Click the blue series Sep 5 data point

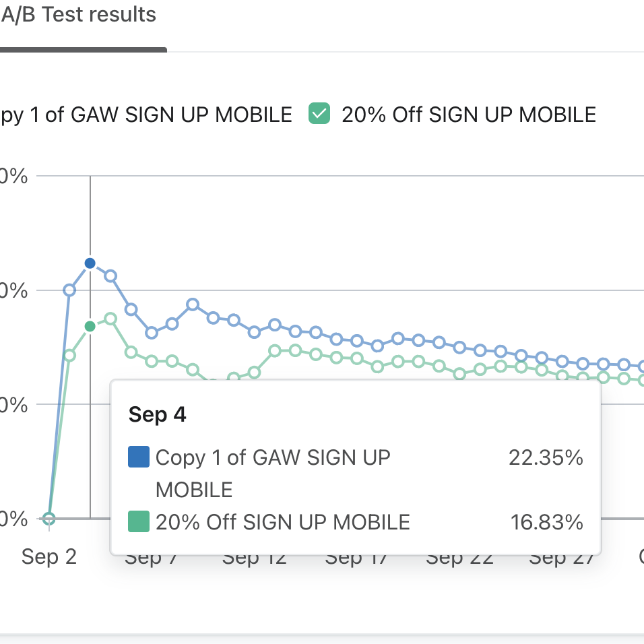(110, 276)
